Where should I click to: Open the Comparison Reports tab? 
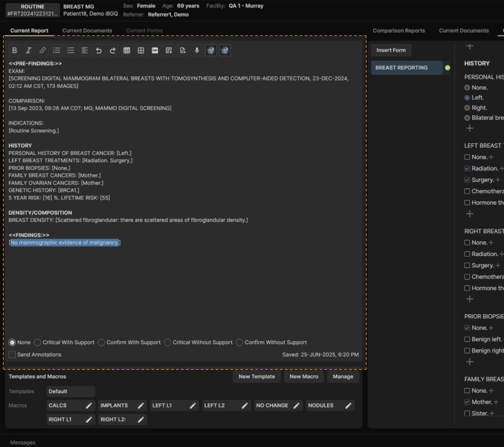(x=399, y=30)
